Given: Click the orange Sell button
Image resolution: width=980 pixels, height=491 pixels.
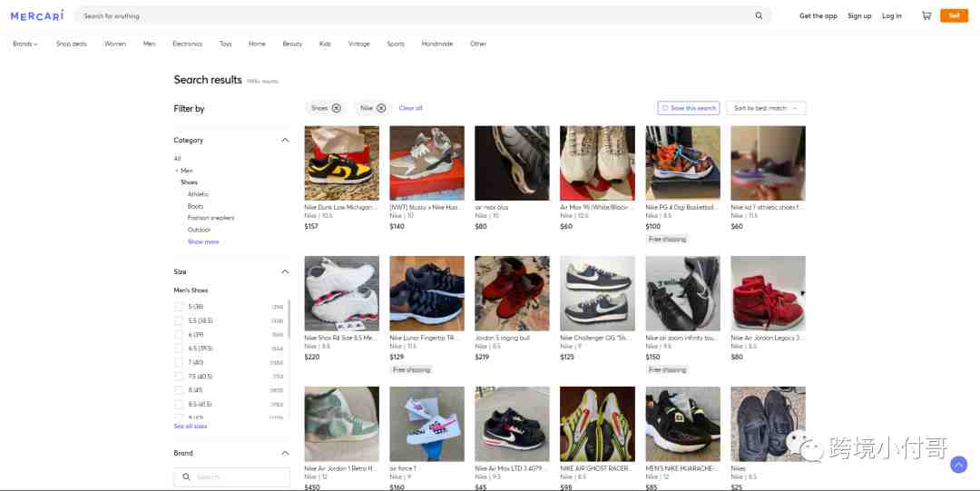Looking at the screenshot, I should 954,15.
